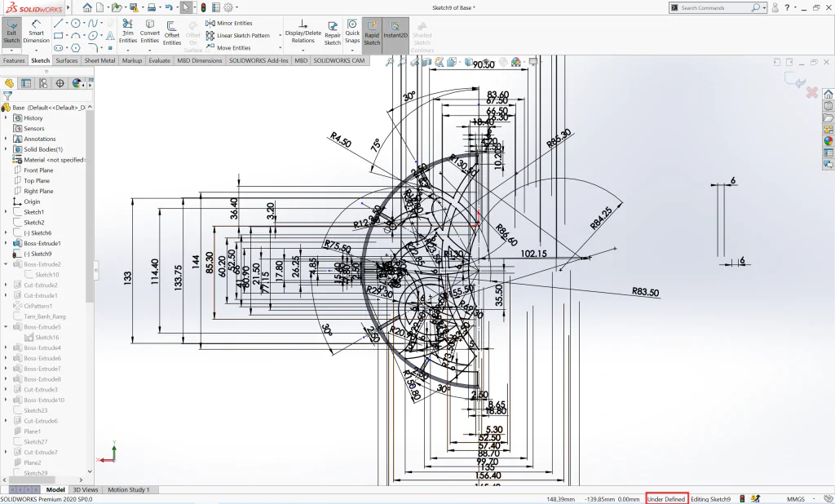Open the Surfaces tab
This screenshot has height=504, width=835.
click(x=67, y=60)
